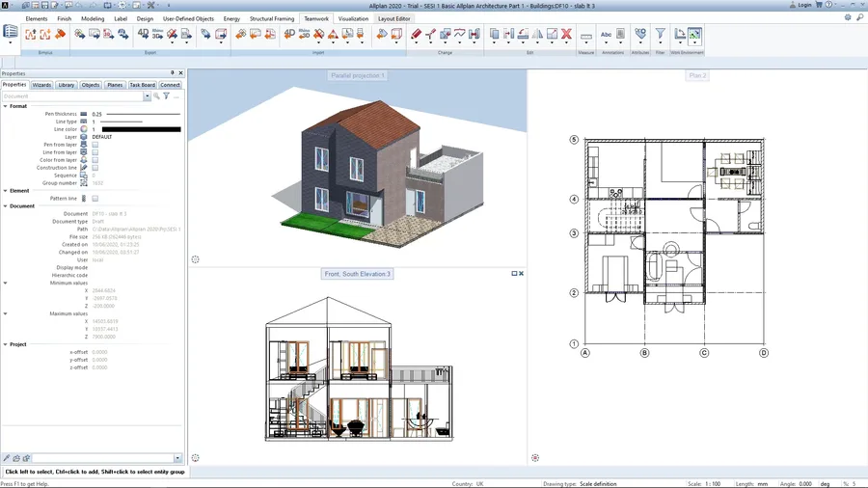Click the magnifier icon beside Document dropdown

[x=156, y=96]
